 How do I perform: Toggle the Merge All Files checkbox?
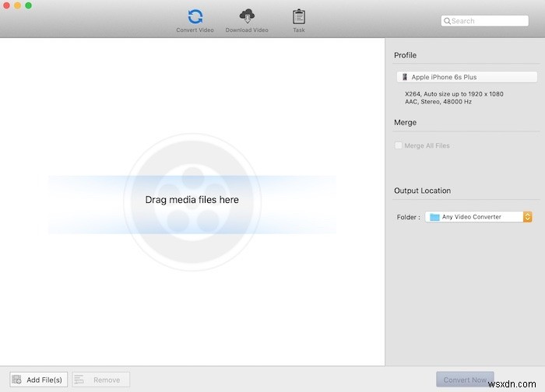coord(399,145)
